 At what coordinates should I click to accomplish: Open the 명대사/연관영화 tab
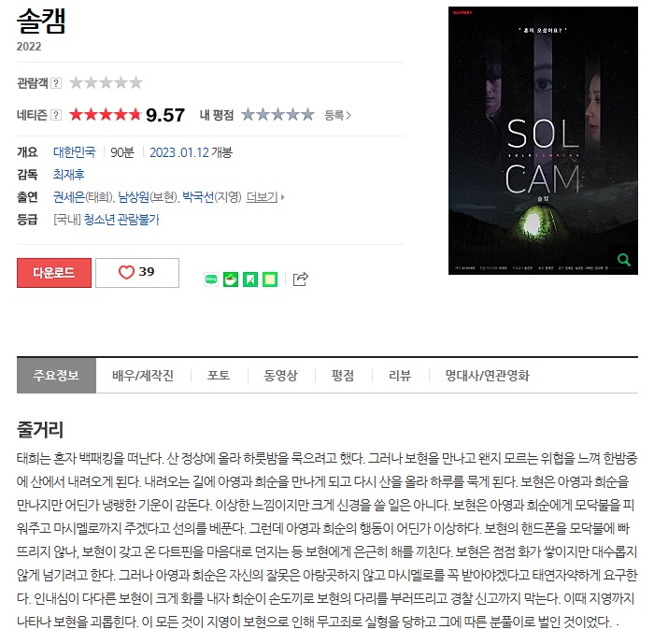coord(487,375)
